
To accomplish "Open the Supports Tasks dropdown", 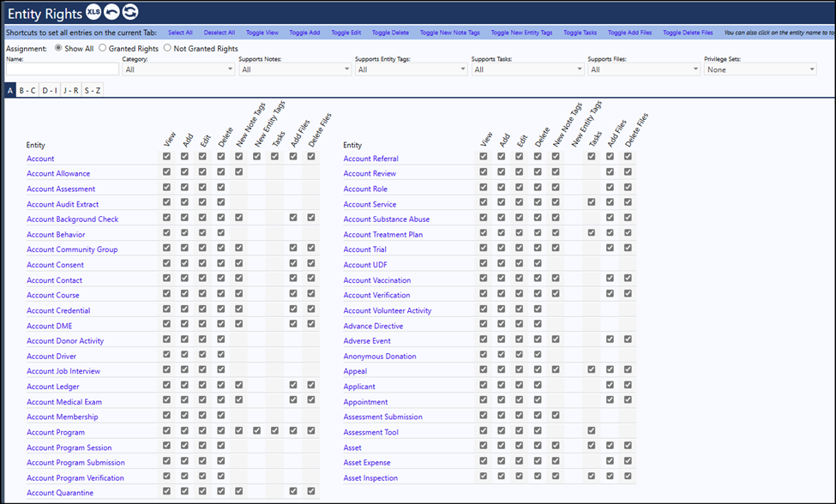I will [x=527, y=69].
